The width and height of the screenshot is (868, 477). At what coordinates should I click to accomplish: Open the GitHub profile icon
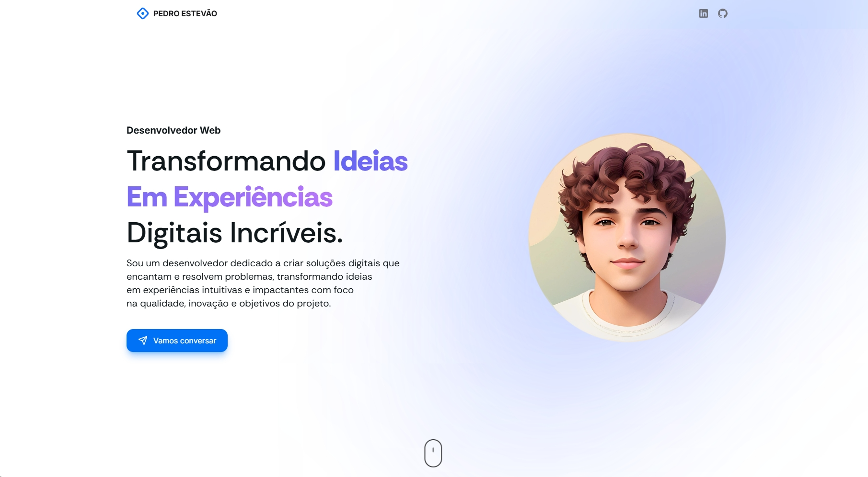click(723, 13)
